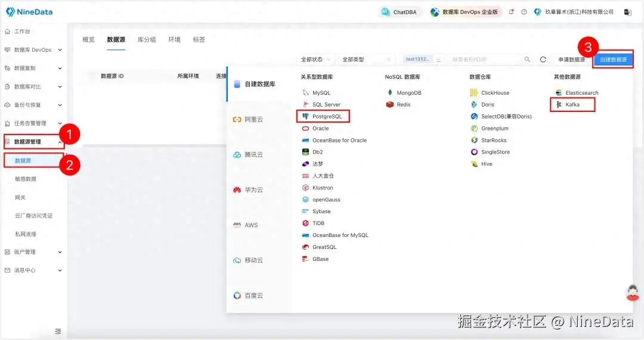This screenshot has height=340, width=644.
Task: Choose ClickHouse data source type
Action: click(x=490, y=93)
